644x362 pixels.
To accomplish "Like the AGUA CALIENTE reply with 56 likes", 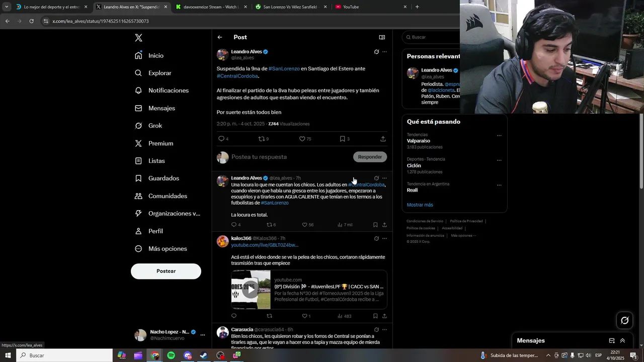I will [307, 225].
